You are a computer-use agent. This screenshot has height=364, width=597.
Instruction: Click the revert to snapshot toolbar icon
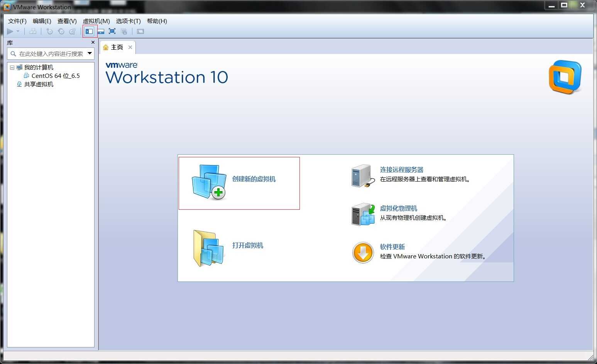pos(61,31)
